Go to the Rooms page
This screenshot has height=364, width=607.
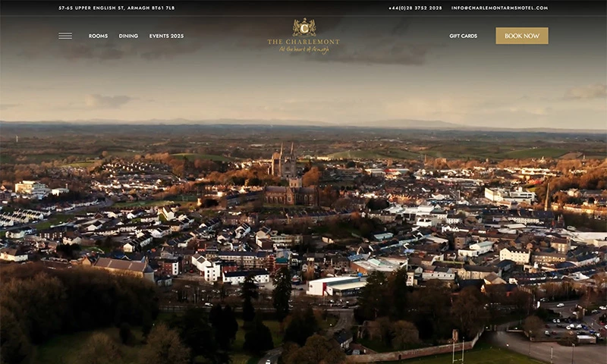click(98, 36)
